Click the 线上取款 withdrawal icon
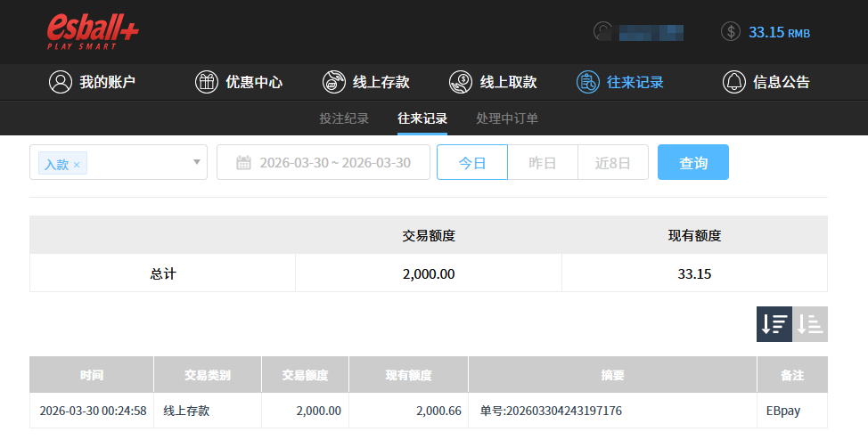Image resolution: width=868 pixels, height=448 pixels. click(461, 82)
